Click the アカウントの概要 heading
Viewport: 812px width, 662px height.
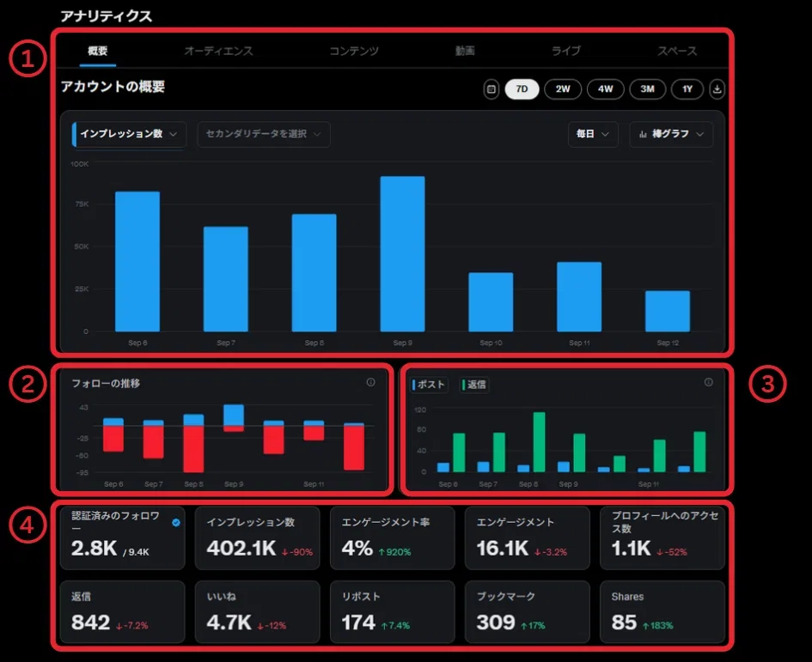coord(113,87)
